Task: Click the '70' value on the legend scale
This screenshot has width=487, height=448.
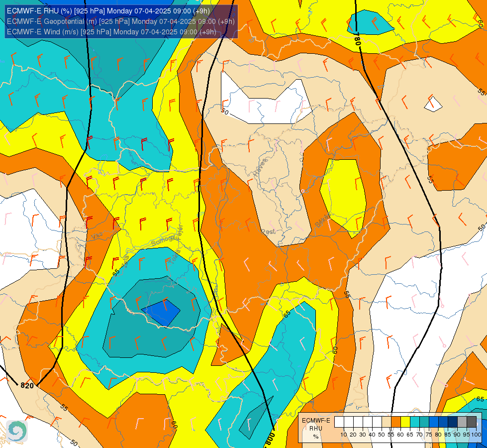Action: point(420,435)
